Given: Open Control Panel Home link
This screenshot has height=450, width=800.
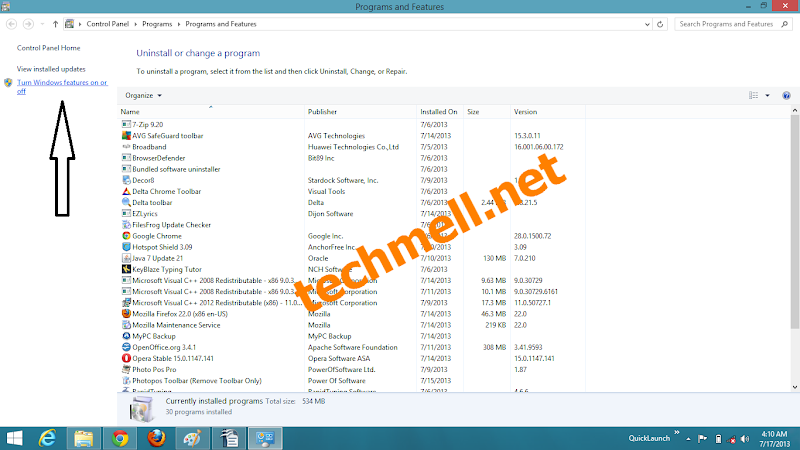Looking at the screenshot, I should pyautogui.click(x=48, y=48).
